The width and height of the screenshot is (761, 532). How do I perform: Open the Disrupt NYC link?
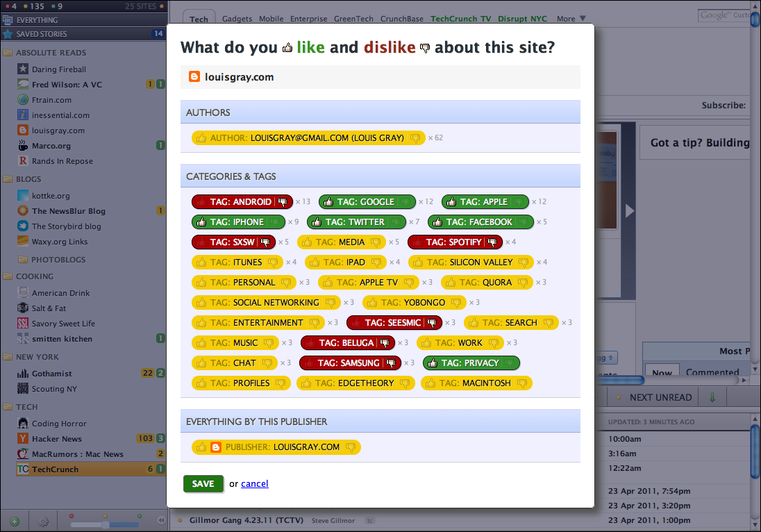coord(522,19)
